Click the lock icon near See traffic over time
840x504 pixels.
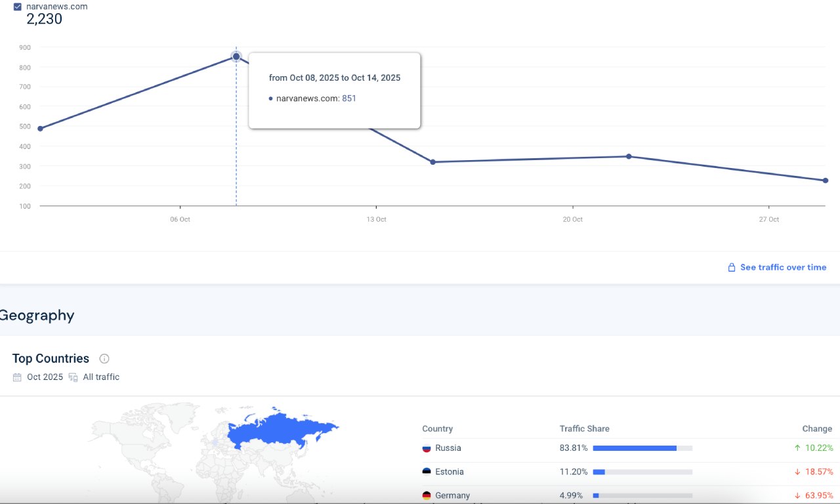(x=731, y=268)
